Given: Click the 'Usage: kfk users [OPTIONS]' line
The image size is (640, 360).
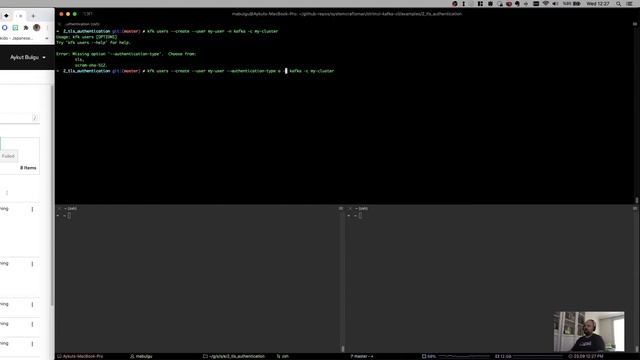Looking at the screenshot, I should pyautogui.click(x=87, y=37).
